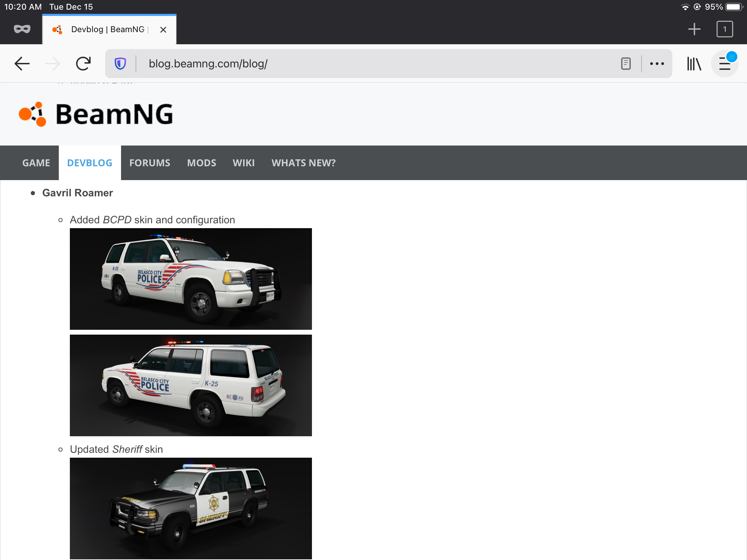Reload the page
The width and height of the screenshot is (747, 560).
pyautogui.click(x=83, y=64)
